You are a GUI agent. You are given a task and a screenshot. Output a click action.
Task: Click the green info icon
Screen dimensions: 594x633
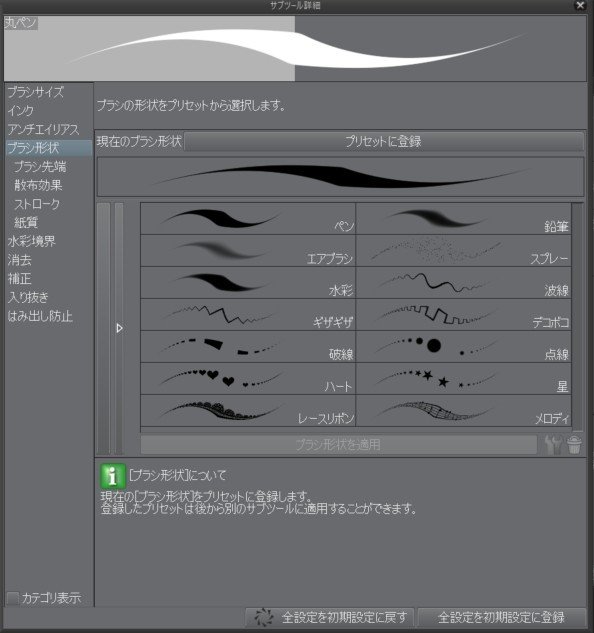[113, 476]
